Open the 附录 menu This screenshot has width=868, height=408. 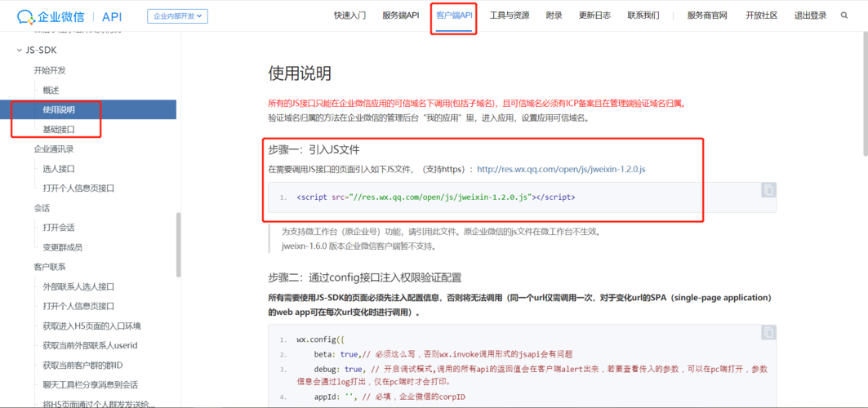[554, 16]
